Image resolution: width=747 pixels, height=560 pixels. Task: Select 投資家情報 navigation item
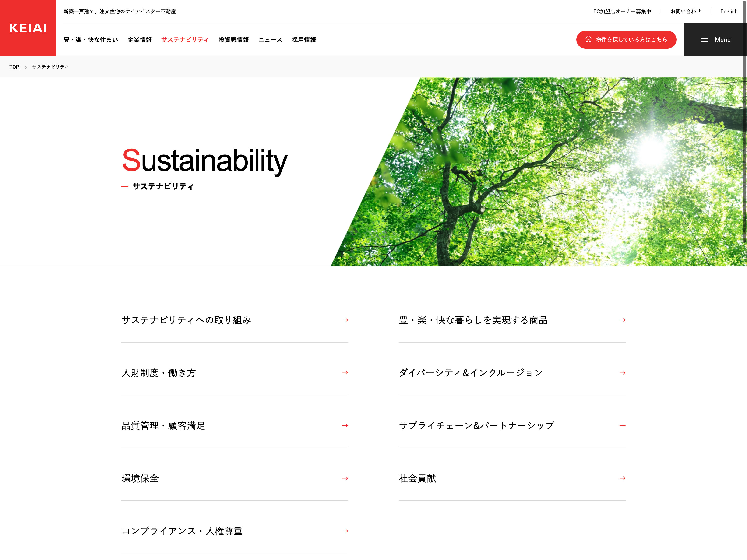click(233, 40)
